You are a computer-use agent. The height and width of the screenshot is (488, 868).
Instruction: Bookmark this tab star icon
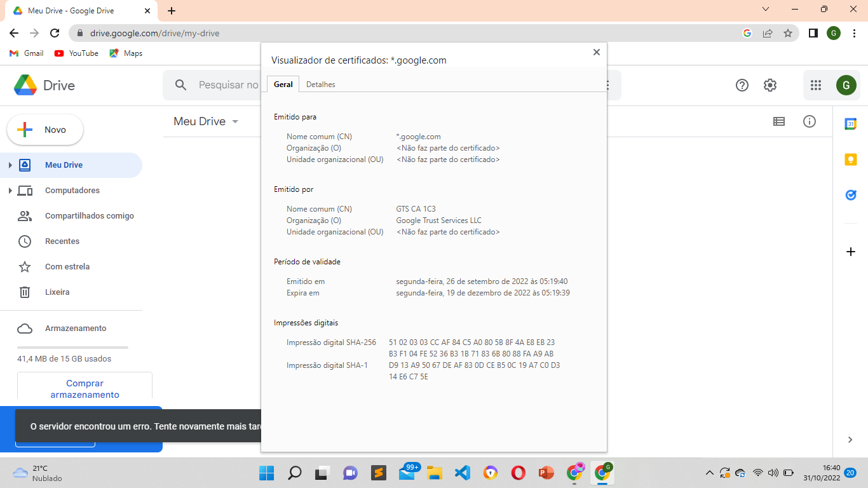[x=788, y=33]
